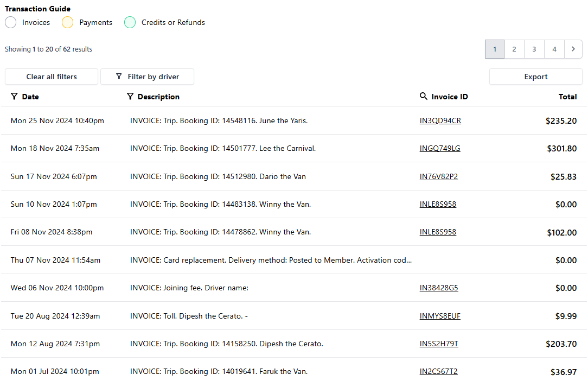
Task: Click the Clear all filters button
Action: [x=51, y=77]
